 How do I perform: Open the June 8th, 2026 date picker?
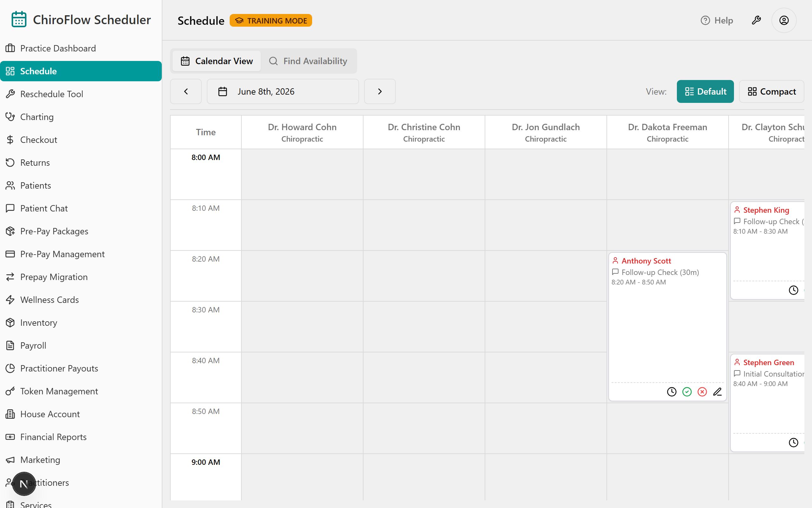(x=283, y=91)
